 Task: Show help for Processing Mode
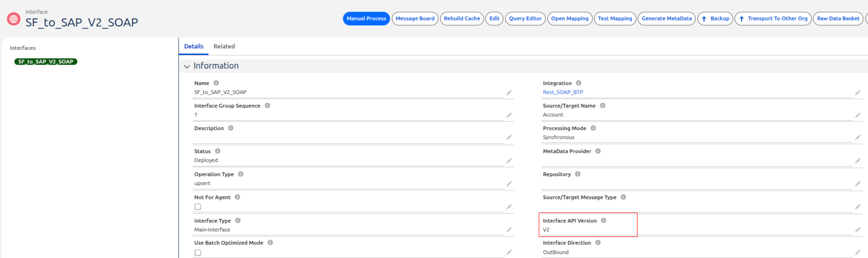pos(593,128)
